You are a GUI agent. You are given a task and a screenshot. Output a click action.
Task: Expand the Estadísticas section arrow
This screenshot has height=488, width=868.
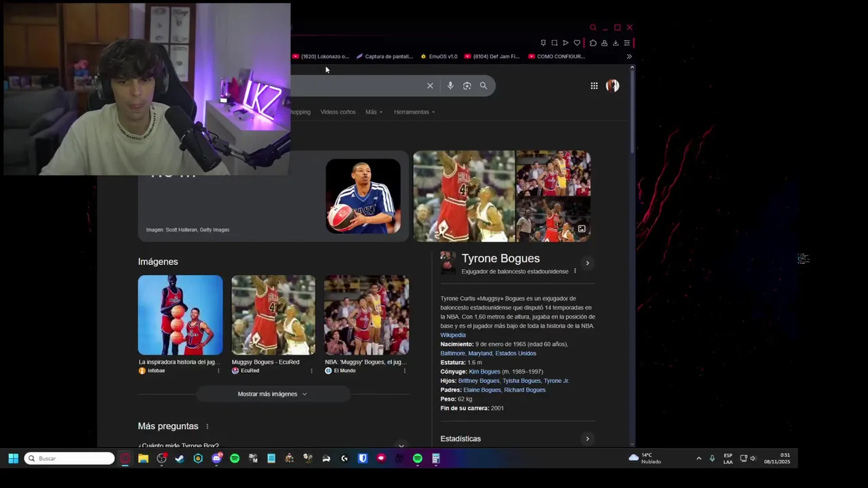point(587,439)
